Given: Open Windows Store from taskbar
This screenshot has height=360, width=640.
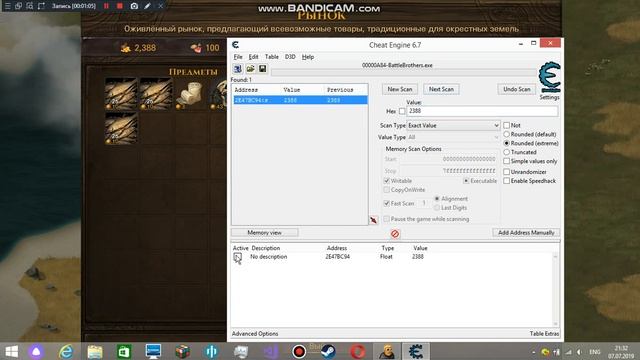Looking at the screenshot, I should click(124, 351).
